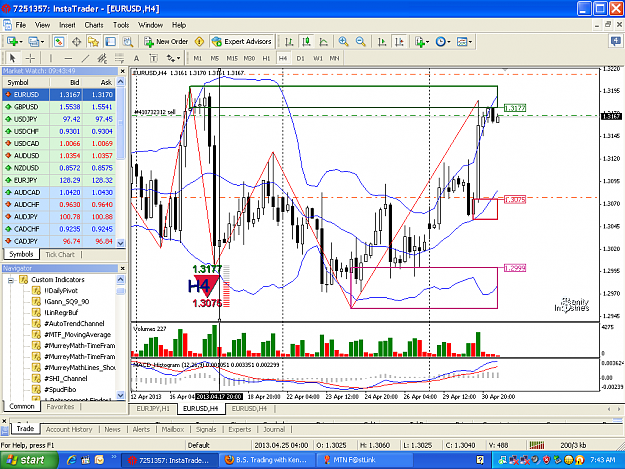Switch to D1 timeframe
Image resolution: width=625 pixels, height=469 pixels.
click(x=300, y=58)
